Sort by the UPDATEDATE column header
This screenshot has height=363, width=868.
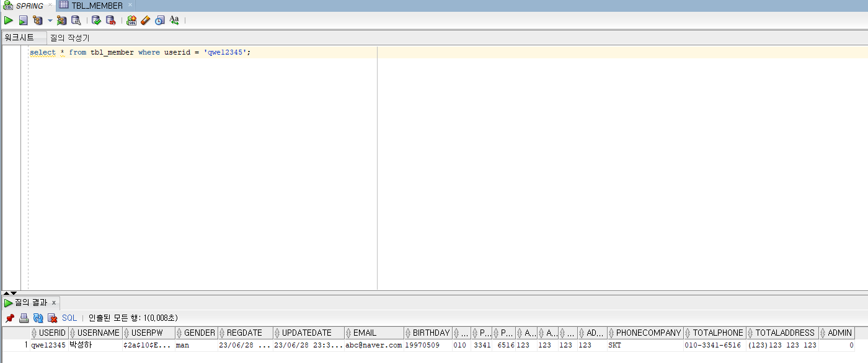point(309,333)
